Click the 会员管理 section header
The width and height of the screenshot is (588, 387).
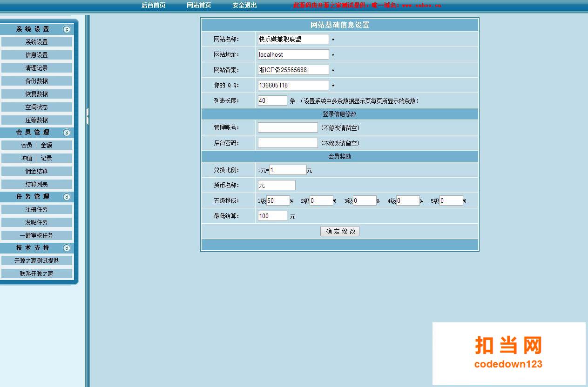(x=36, y=133)
